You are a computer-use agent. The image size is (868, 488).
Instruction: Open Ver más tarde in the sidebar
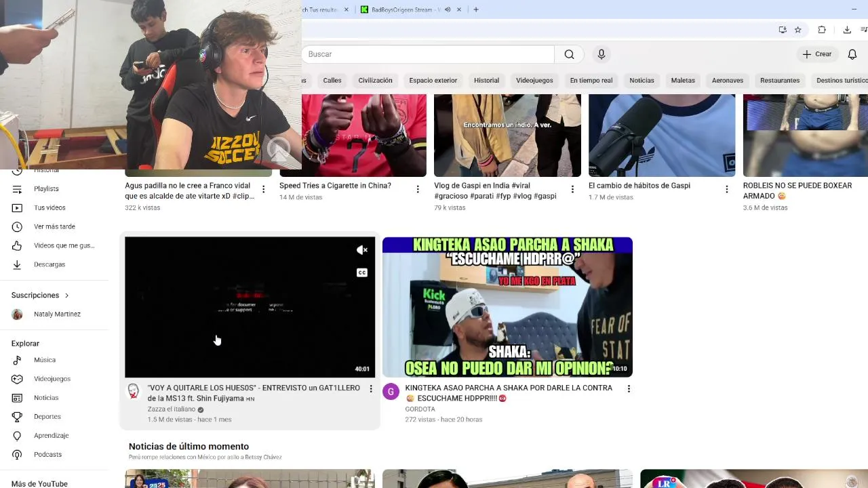pyautogui.click(x=54, y=226)
